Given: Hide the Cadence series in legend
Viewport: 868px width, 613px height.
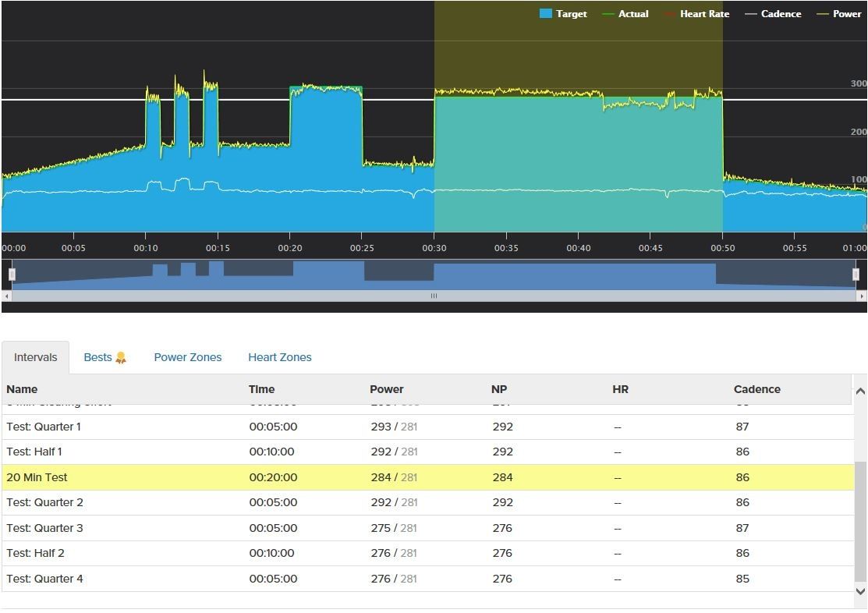Looking at the screenshot, I should [x=773, y=14].
